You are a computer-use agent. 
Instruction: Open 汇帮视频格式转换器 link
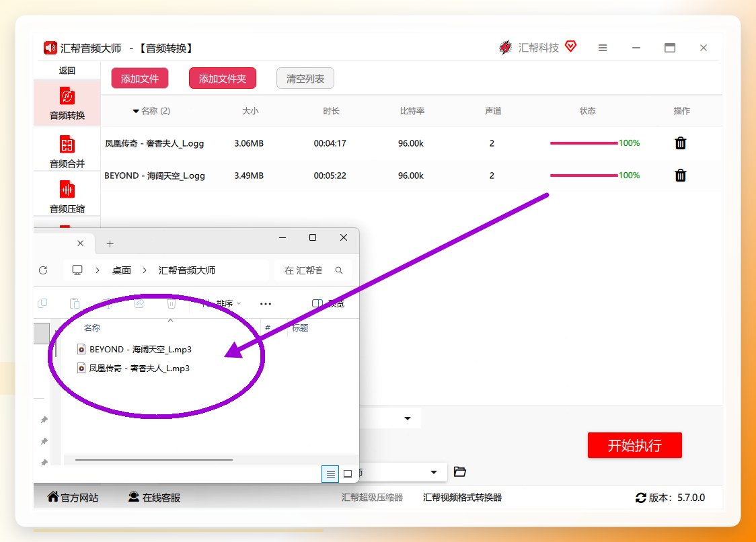click(462, 497)
